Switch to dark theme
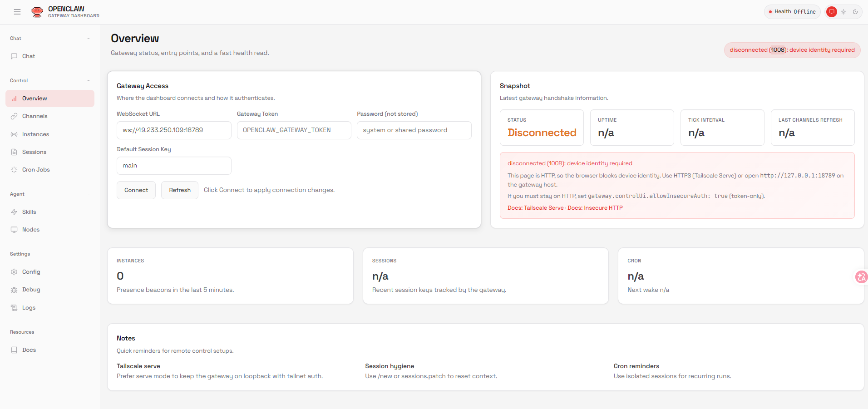Screen dimensions: 868x409 click(855, 12)
